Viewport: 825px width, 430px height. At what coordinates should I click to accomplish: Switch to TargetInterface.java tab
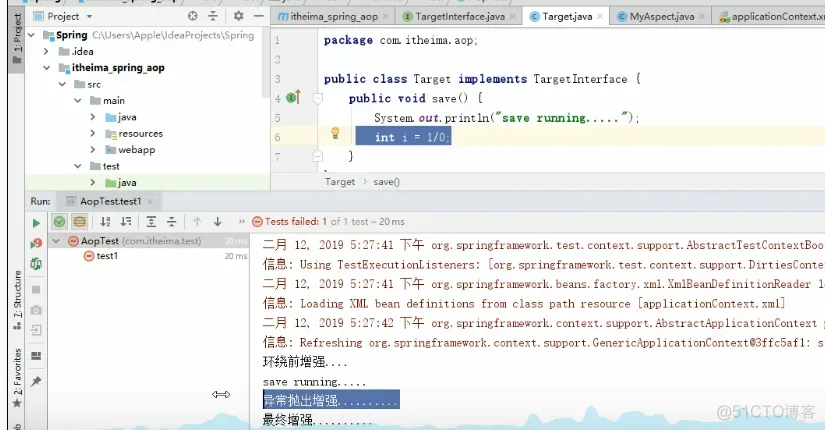[x=459, y=16]
